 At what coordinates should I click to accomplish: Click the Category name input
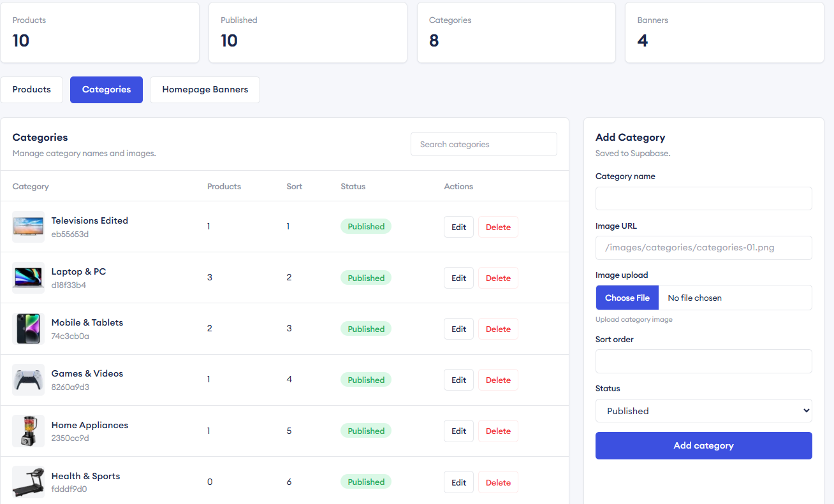[x=703, y=198]
